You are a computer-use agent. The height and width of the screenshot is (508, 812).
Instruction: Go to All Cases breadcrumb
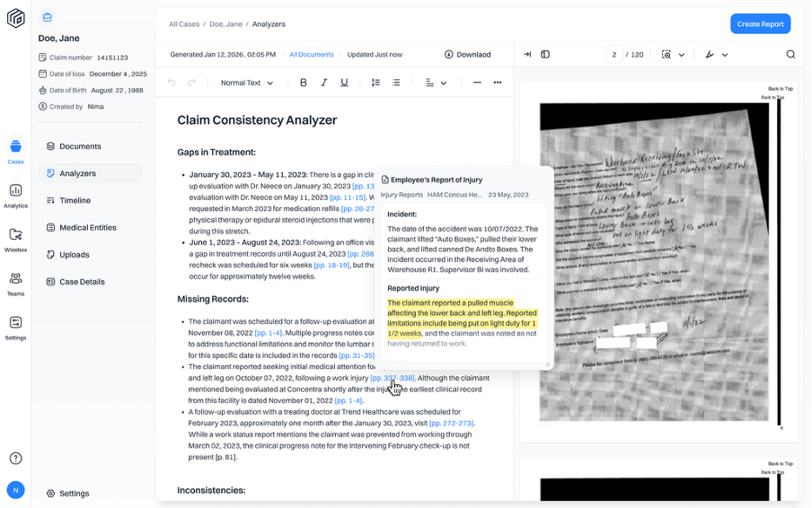[x=184, y=24]
